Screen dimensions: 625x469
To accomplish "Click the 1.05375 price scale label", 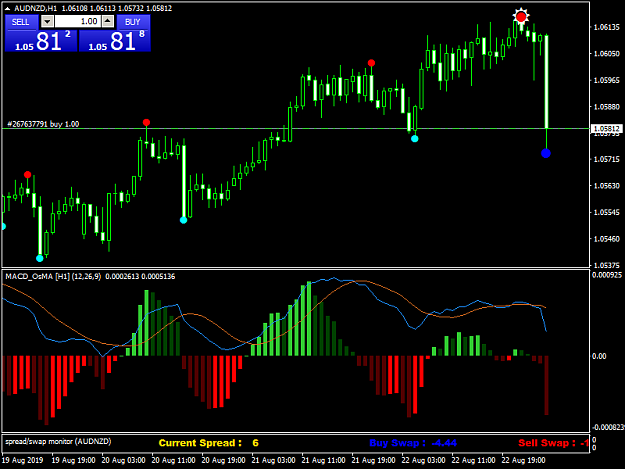I will point(607,265).
